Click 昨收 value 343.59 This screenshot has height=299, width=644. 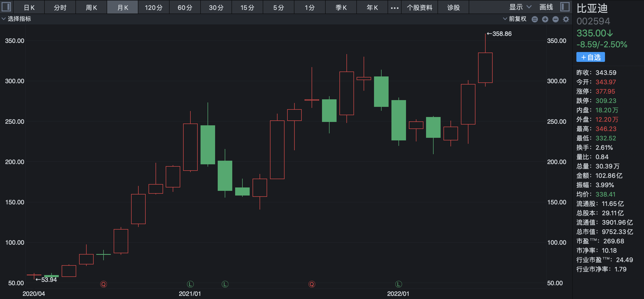(x=606, y=73)
